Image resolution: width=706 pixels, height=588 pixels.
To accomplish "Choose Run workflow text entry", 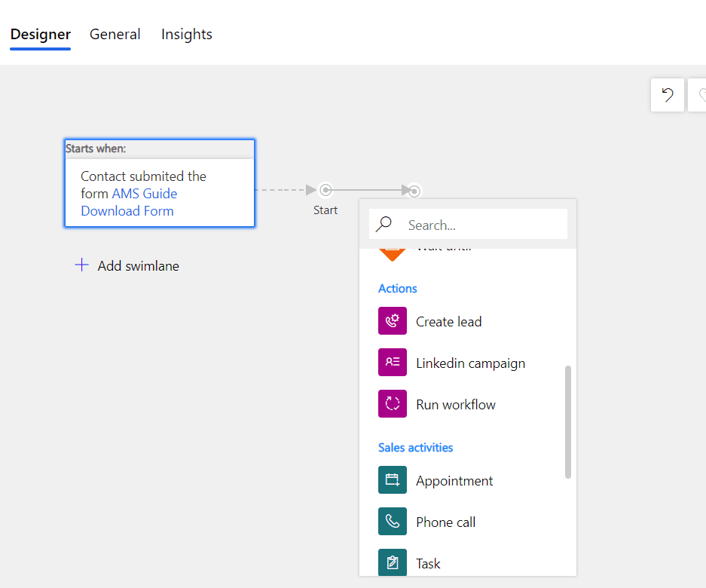I will [x=456, y=405].
